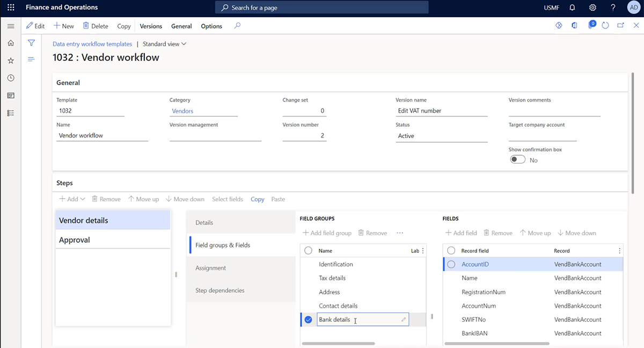
Task: Open the Settings gear
Action: click(592, 7)
